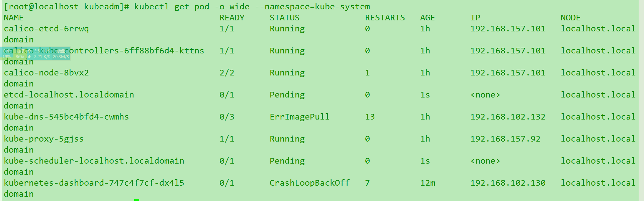Click the download arrow in the speed widget

click(29, 57)
